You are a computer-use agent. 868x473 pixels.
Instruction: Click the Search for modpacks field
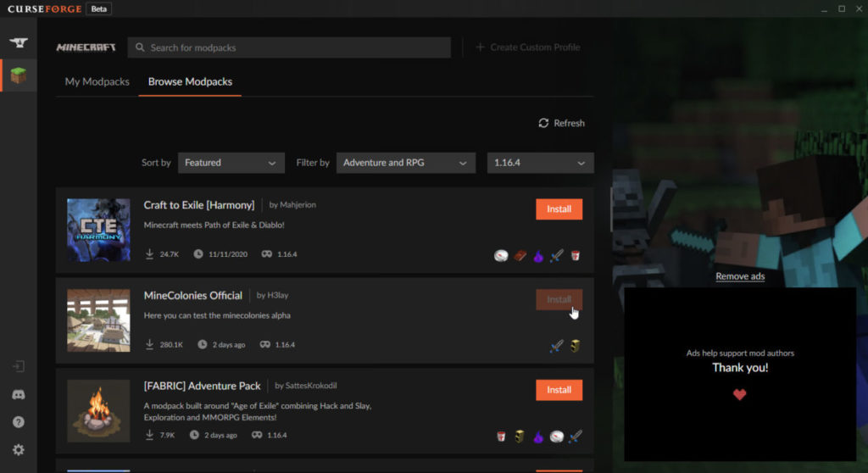[x=289, y=47]
